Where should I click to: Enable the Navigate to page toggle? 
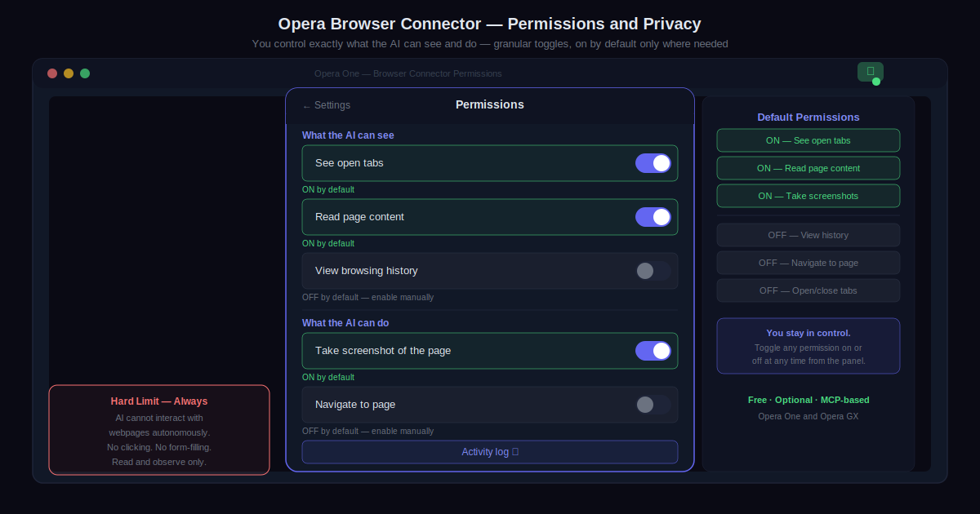(653, 405)
